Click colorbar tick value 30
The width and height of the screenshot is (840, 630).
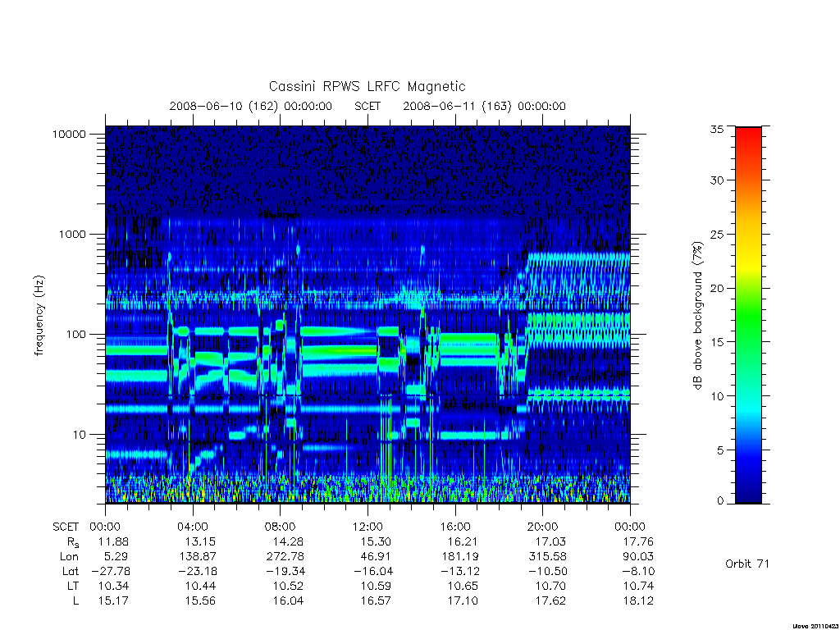tap(717, 180)
